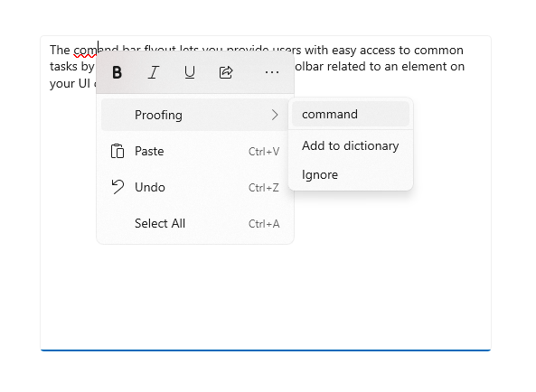Screen dimensions: 536x392
Task: Expand the Proofing submenu chevron
Action: [x=275, y=115]
